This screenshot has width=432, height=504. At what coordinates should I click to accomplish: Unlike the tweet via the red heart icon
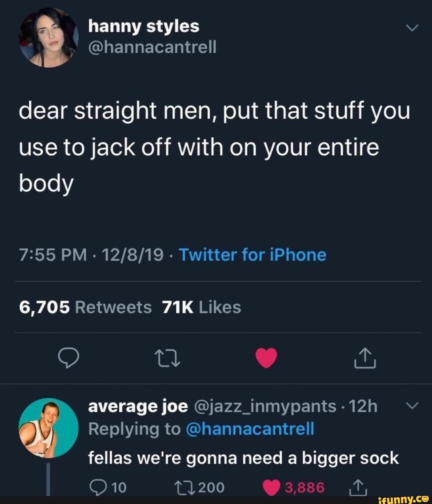click(266, 359)
